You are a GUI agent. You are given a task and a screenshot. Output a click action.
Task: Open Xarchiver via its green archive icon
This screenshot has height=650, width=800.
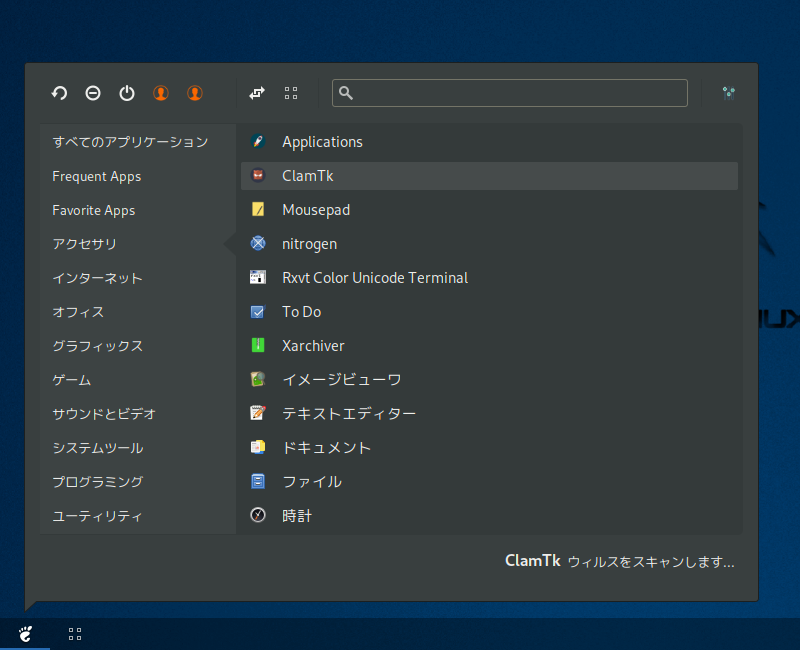click(258, 345)
